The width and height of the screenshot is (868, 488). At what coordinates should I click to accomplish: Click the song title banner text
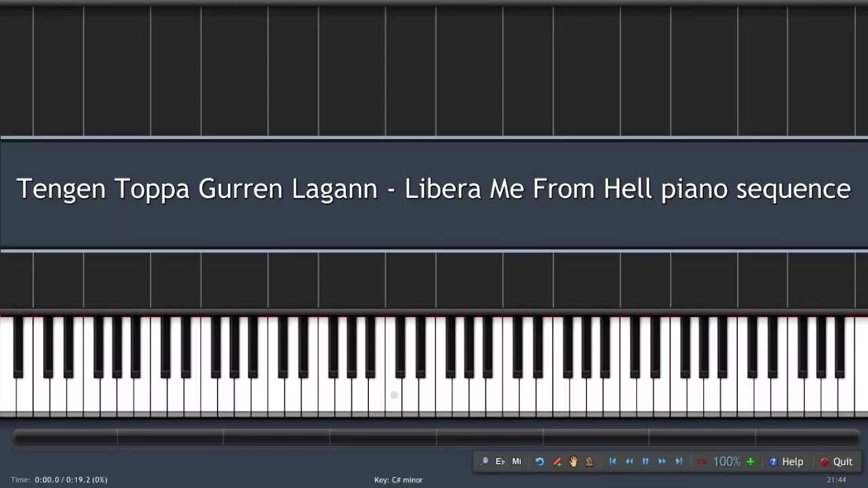(x=433, y=188)
